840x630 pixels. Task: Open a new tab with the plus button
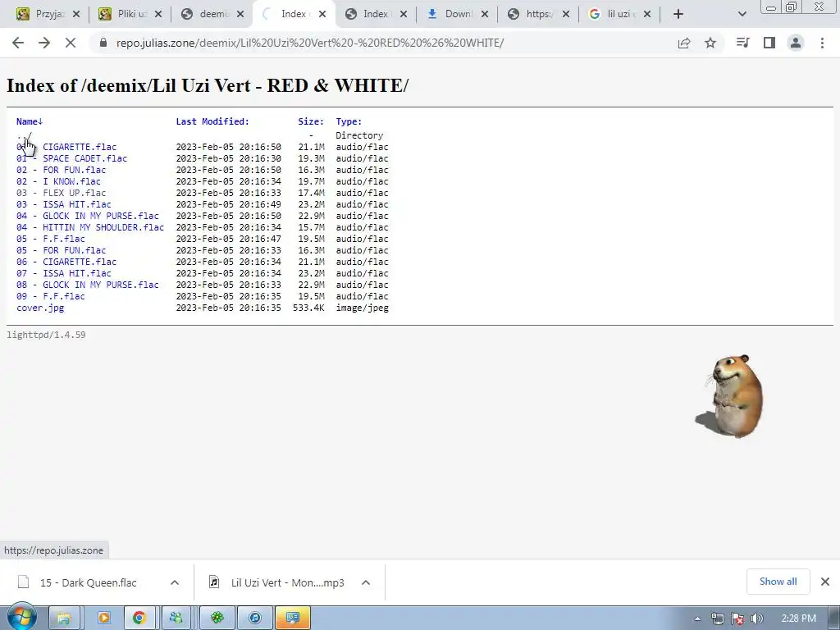[678, 14]
